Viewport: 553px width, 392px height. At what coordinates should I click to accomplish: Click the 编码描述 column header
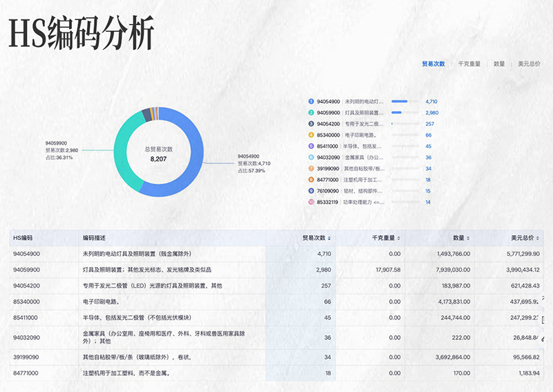(x=94, y=238)
